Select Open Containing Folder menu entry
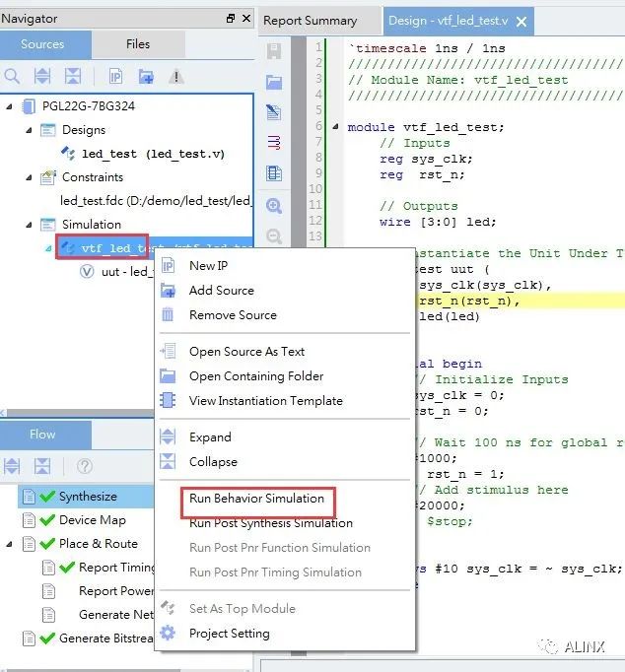The height and width of the screenshot is (672, 625). coord(285,375)
